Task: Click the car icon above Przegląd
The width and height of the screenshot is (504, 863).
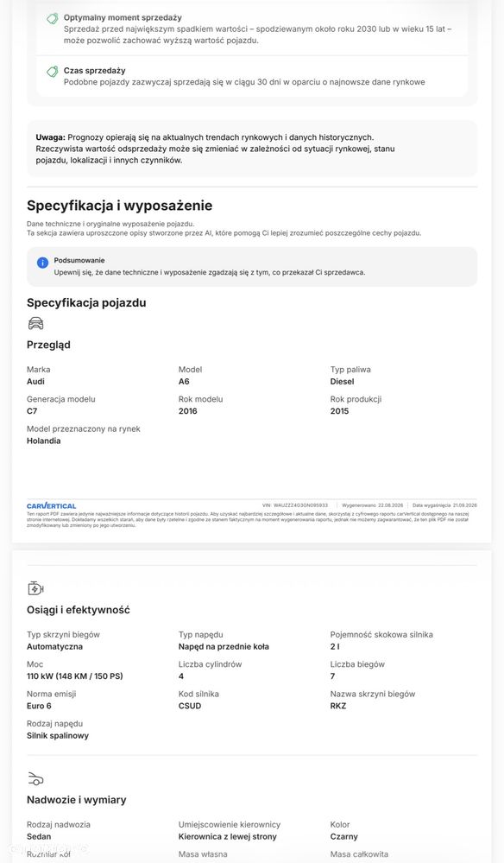Action: click(x=35, y=323)
